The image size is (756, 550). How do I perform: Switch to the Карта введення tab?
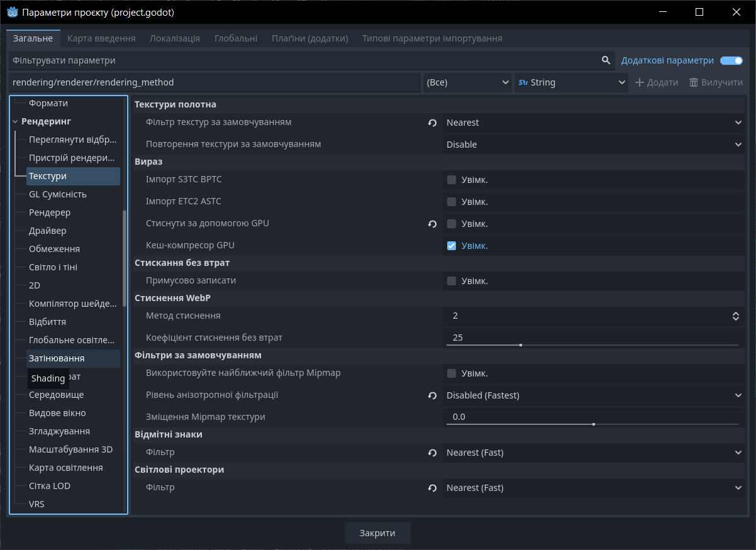(101, 38)
